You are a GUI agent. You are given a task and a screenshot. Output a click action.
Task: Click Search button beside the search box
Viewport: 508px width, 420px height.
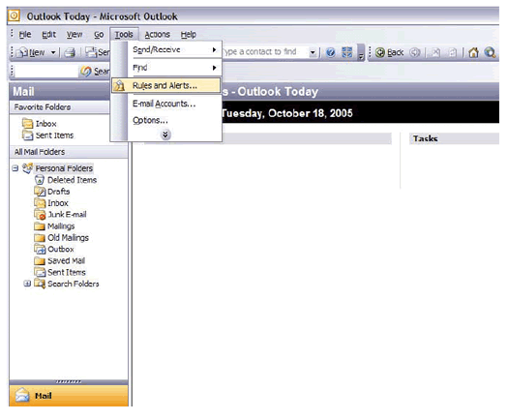click(x=95, y=72)
